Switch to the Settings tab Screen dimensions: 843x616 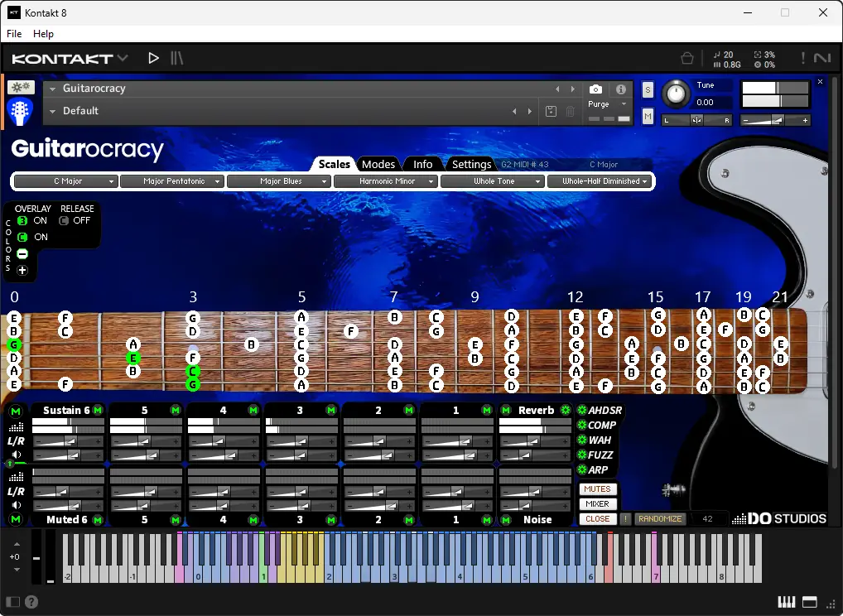pyautogui.click(x=471, y=164)
